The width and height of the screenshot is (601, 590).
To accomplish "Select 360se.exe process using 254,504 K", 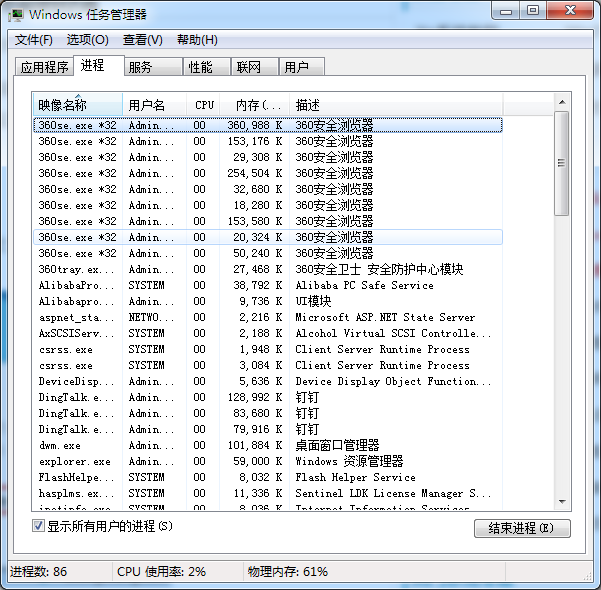I will [268, 173].
